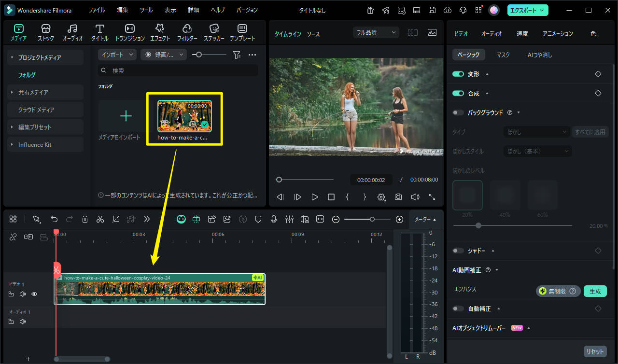
Task: Select the crop tool in the timeline toolbar
Action: [x=115, y=219]
